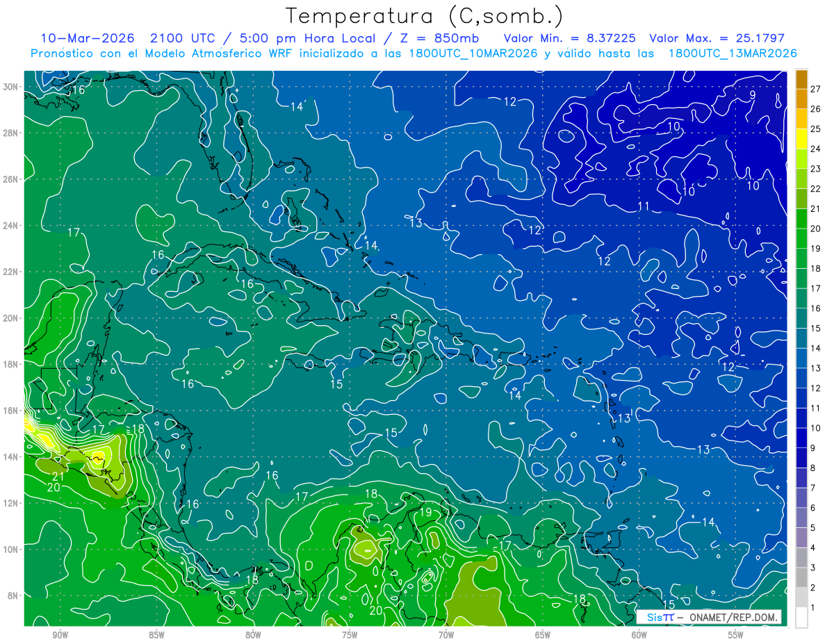Click the orange legend swatch between 26 and 27
834x644 pixels.
tap(801, 98)
